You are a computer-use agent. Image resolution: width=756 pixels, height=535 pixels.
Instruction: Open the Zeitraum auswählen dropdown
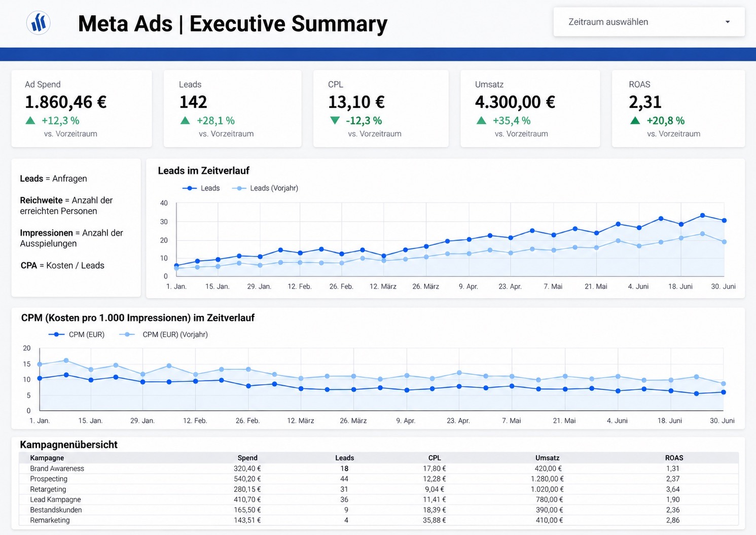(x=649, y=22)
